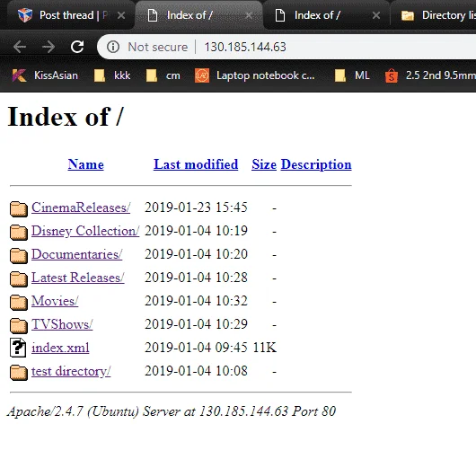Click the Documentaries folder icon

(x=19, y=256)
